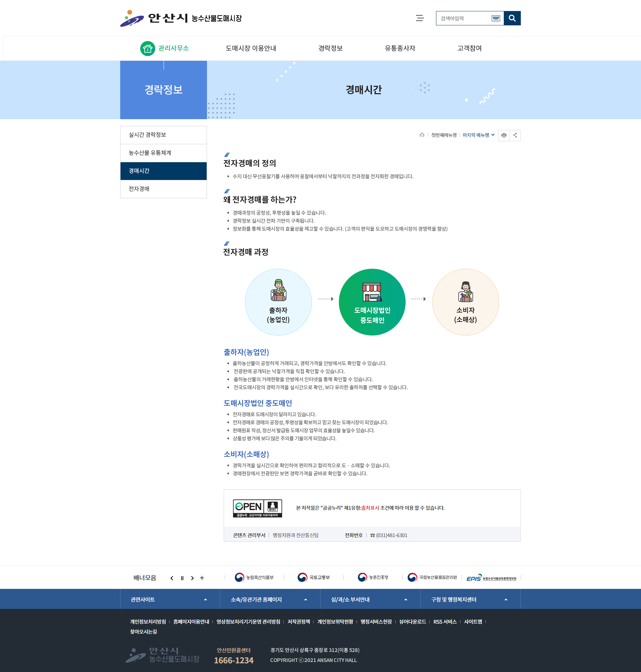Open the 농촌진흥청 banner
The height and width of the screenshot is (672, 641).
[x=373, y=578]
